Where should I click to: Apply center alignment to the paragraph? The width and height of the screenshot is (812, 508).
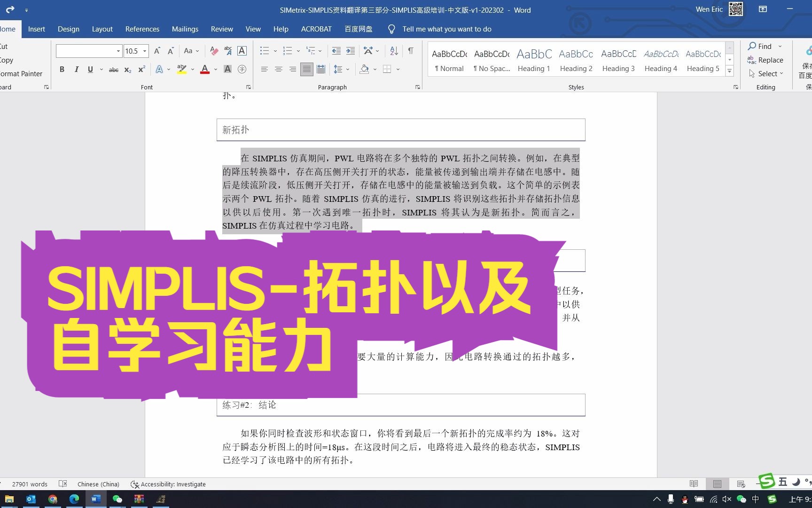click(x=279, y=69)
